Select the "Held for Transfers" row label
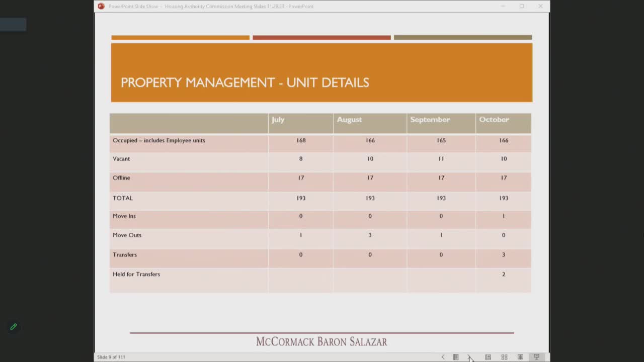The height and width of the screenshot is (362, 644). (x=136, y=274)
